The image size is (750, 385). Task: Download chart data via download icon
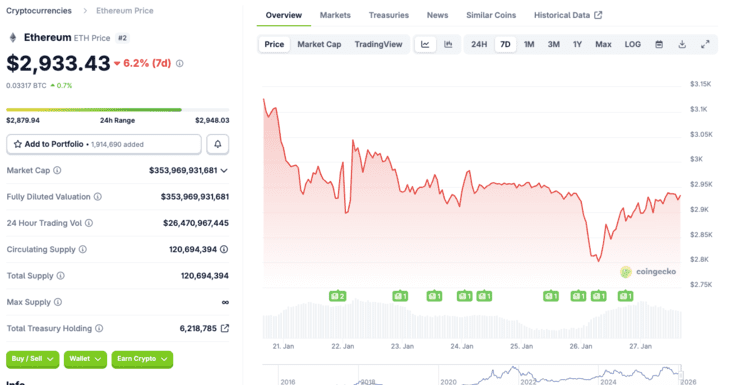tap(682, 44)
